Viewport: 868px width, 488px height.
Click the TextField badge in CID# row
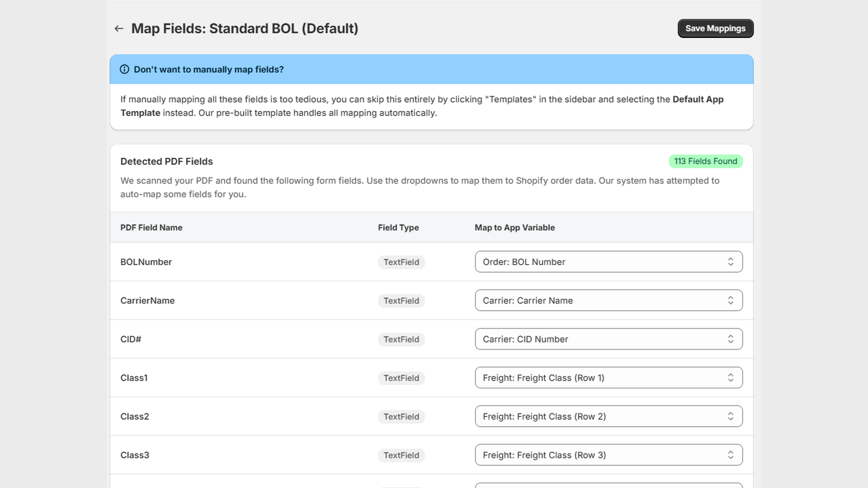pyautogui.click(x=401, y=339)
